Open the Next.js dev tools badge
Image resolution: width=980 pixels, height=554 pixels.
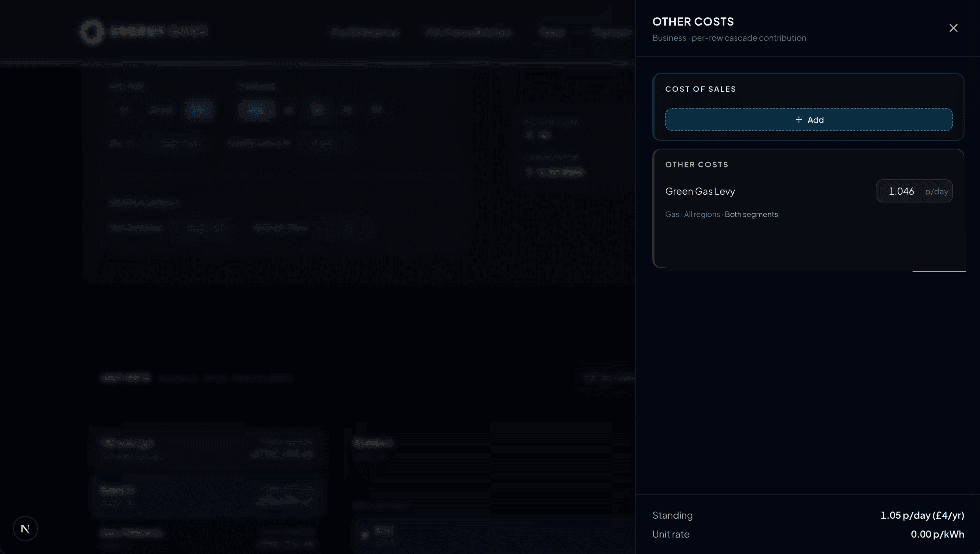[x=25, y=528]
